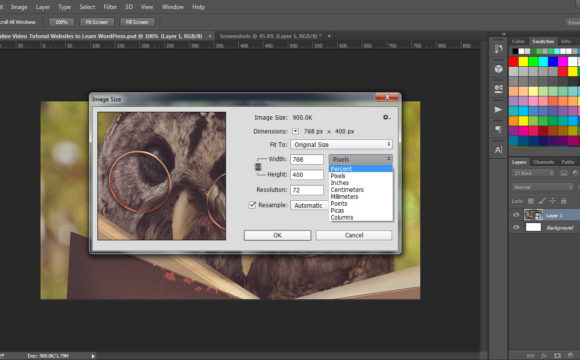The image size is (580, 360).
Task: Open the Resample method Automatic dropdown
Action: point(310,205)
